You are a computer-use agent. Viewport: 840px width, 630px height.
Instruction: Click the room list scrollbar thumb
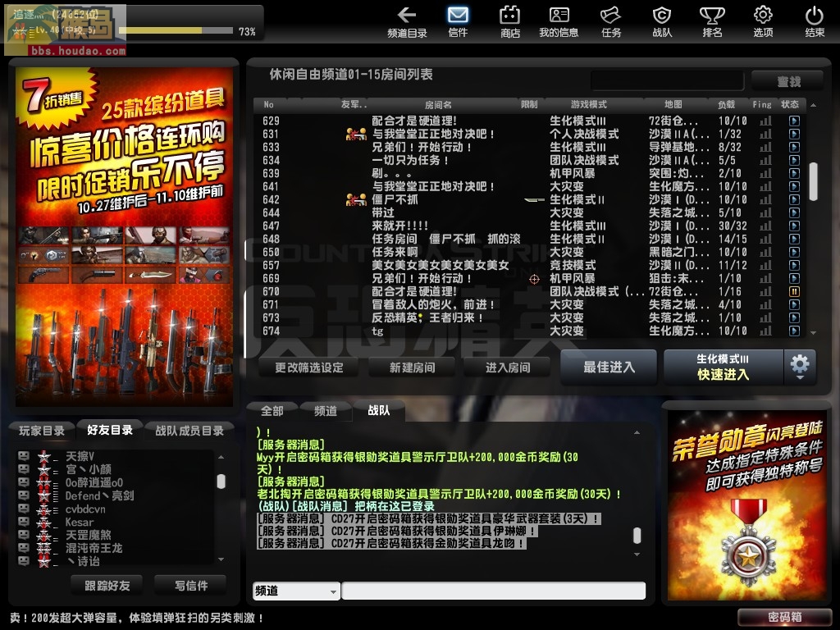(813, 181)
